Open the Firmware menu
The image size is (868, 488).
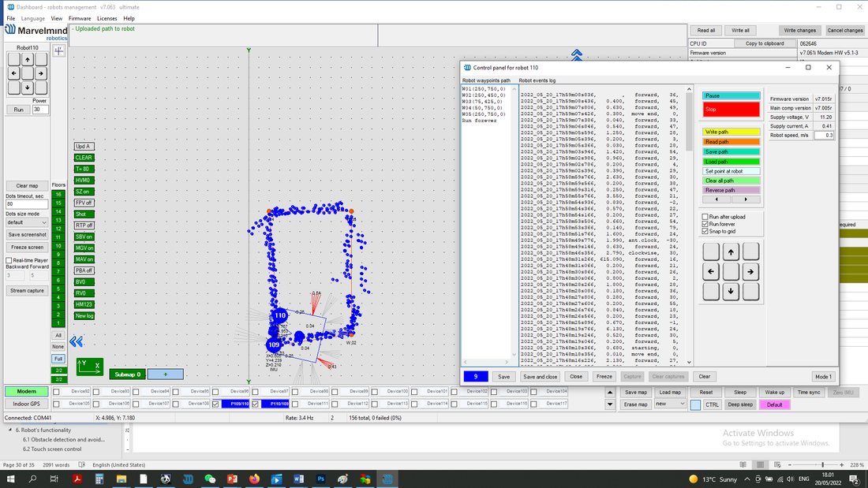coord(80,18)
